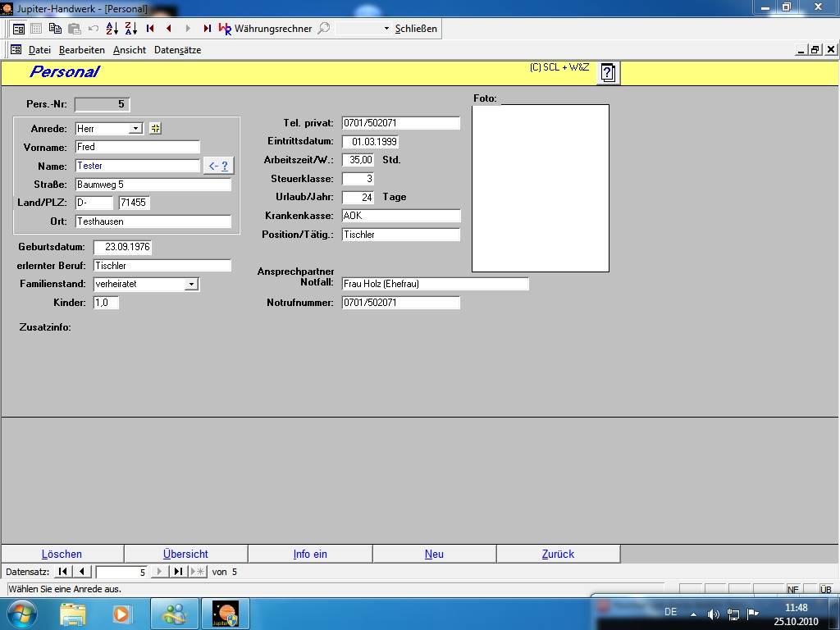Jump to last record in toolbar
The image size is (840, 630).
[x=207, y=28]
